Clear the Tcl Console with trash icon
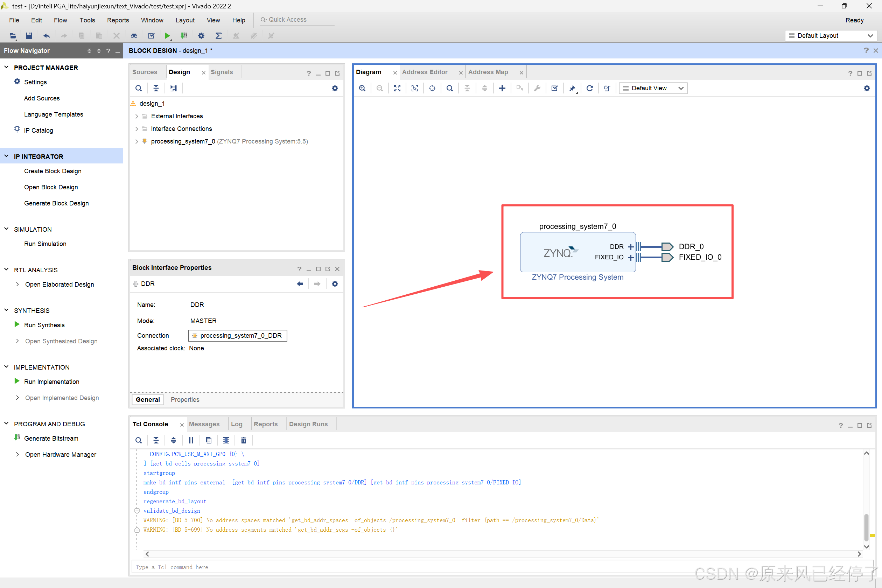The height and width of the screenshot is (588, 882). click(x=243, y=440)
